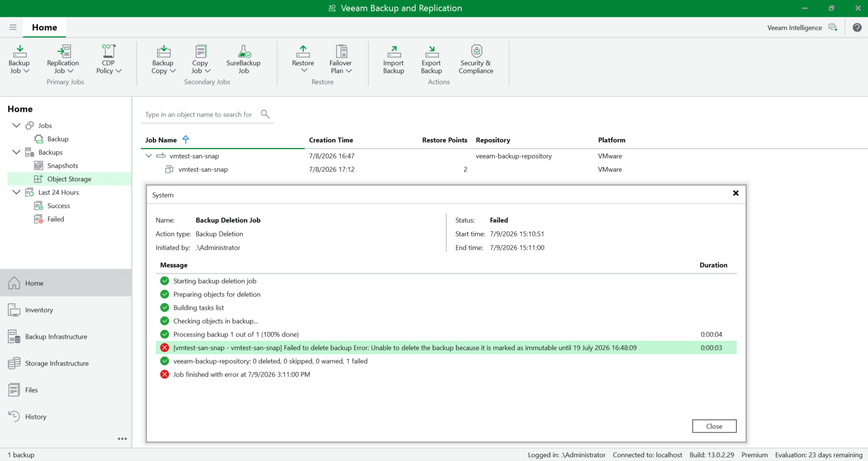Click the Connected to: localhost status text
This screenshot has height=461, width=868.
(x=647, y=455)
